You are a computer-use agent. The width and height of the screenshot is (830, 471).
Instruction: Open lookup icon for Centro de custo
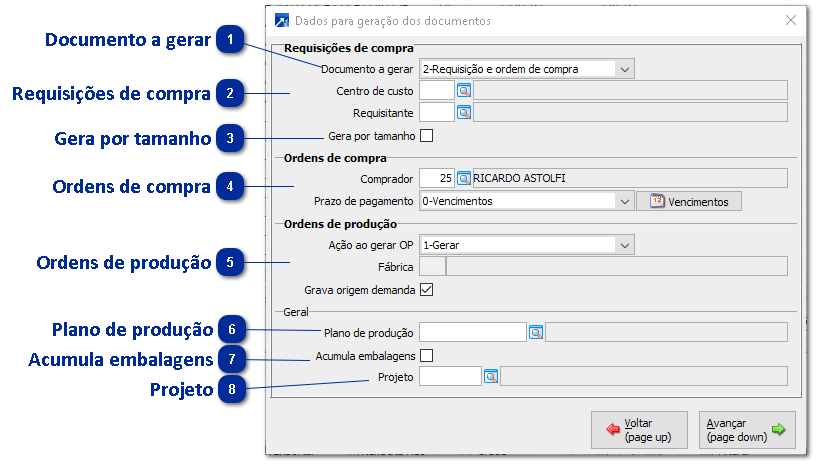[464, 91]
